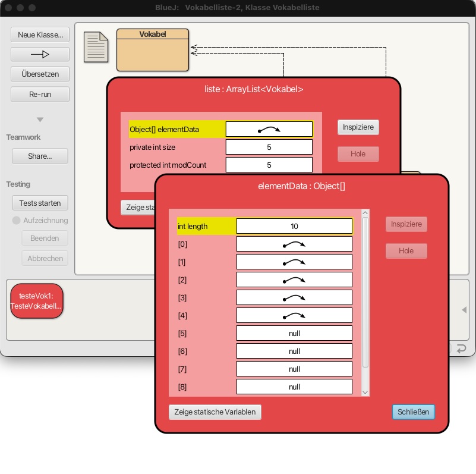
Task: Open the project README document icon
Action: (x=96, y=47)
